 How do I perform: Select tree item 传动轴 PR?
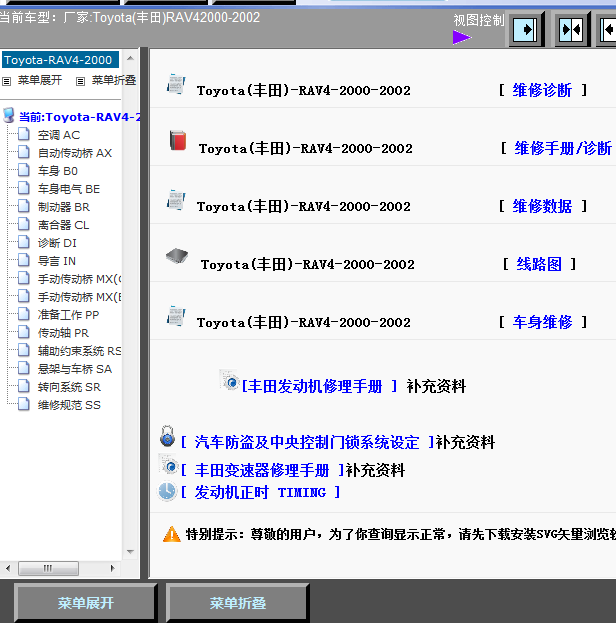point(63,333)
